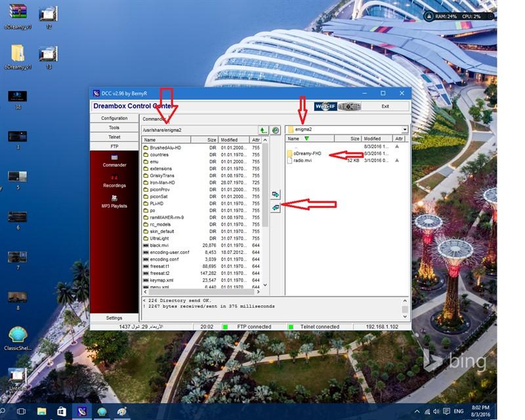
Task: Select the rc_models folder row
Action: pos(202,224)
